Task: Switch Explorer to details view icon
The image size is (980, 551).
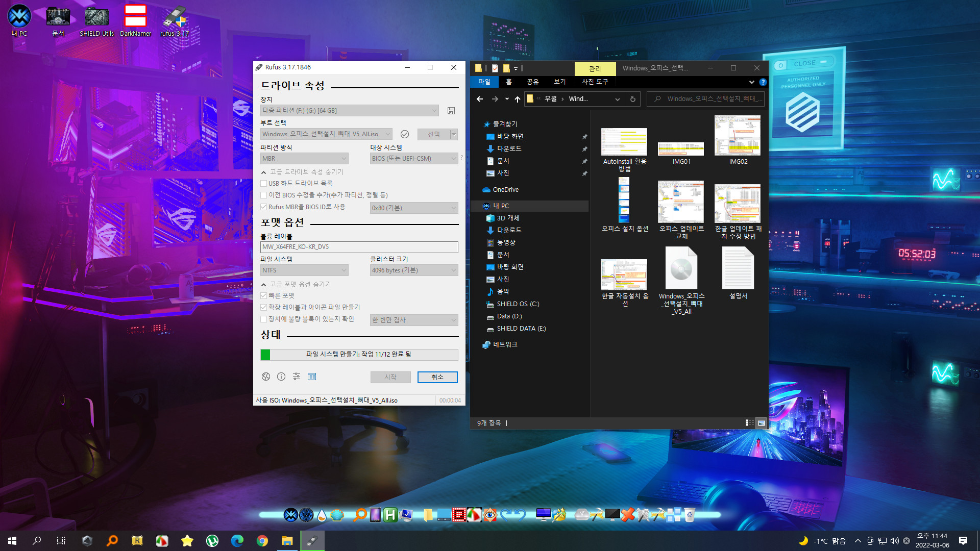Action: click(750, 423)
